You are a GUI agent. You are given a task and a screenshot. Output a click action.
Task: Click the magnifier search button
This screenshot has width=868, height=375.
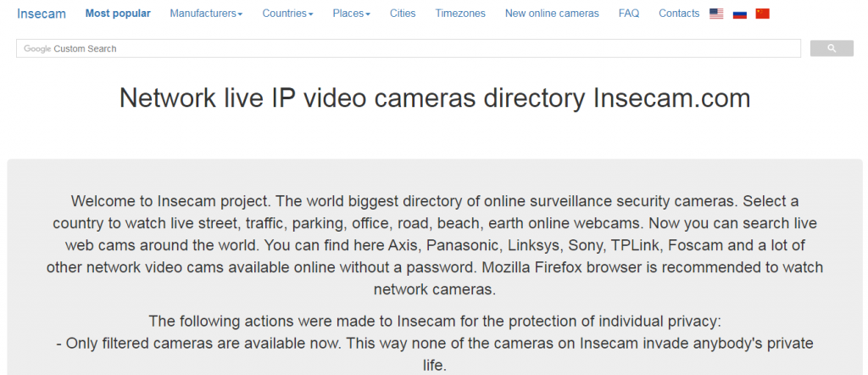click(x=832, y=48)
